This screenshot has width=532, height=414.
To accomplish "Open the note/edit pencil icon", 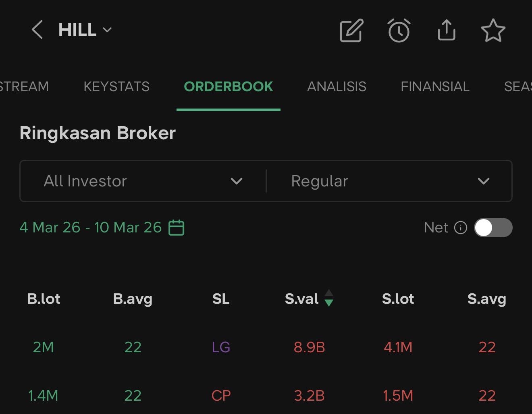I will 351,30.
